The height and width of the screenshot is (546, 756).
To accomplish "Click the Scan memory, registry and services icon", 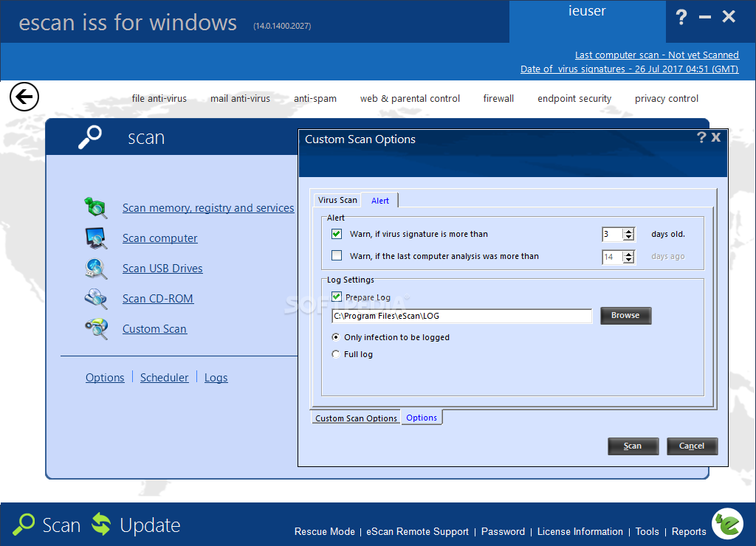I will pos(95,208).
